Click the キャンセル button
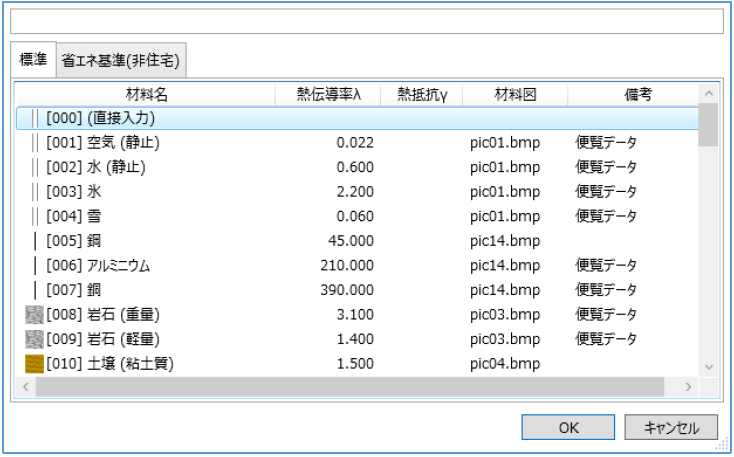Screen dimensions: 734x457 tap(670, 427)
